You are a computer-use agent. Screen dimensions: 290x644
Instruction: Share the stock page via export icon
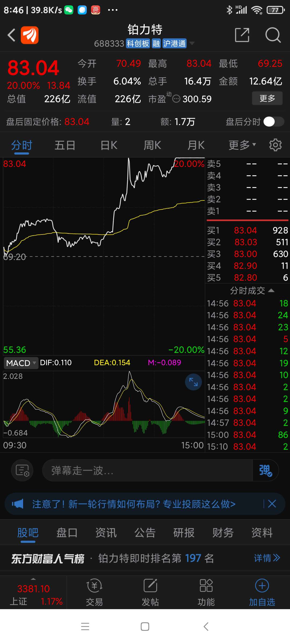(242, 35)
